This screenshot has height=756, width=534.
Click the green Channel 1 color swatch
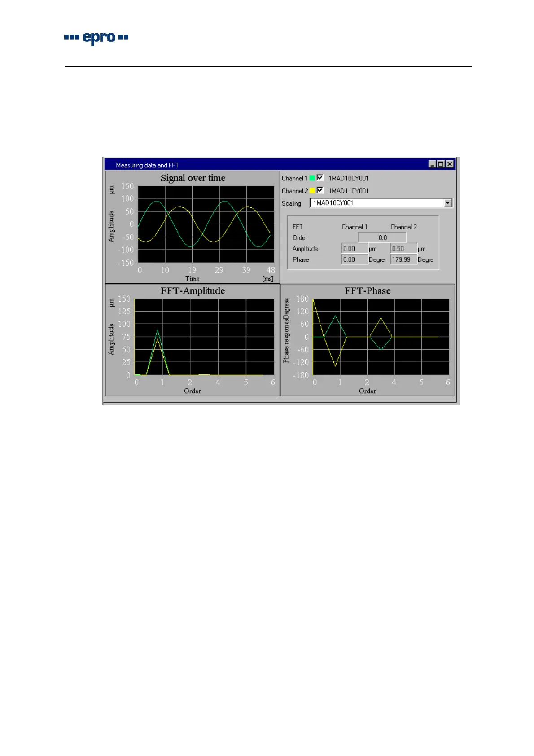coord(312,178)
